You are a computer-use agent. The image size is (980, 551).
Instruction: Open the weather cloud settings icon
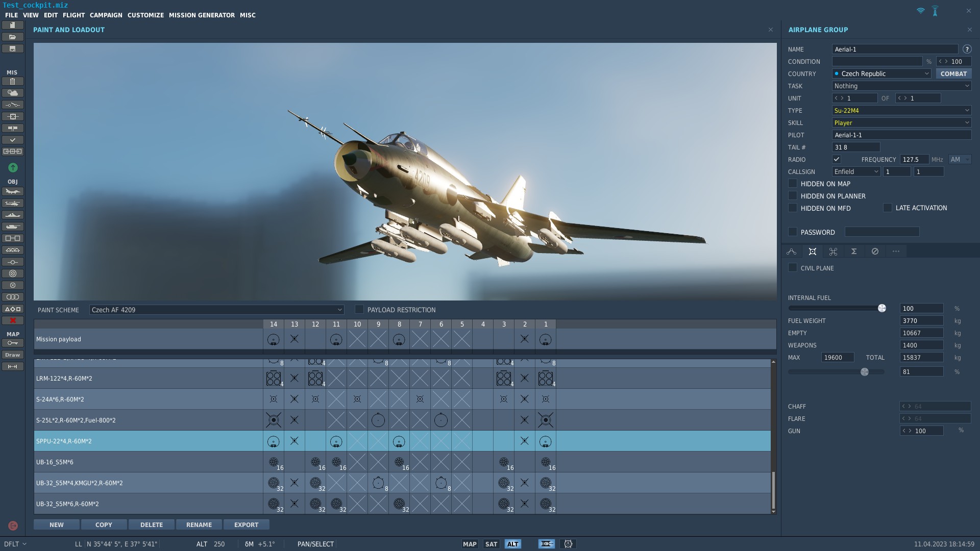point(13,93)
